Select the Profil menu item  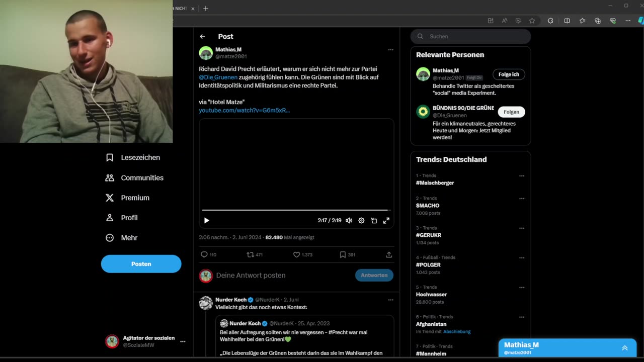[129, 218]
